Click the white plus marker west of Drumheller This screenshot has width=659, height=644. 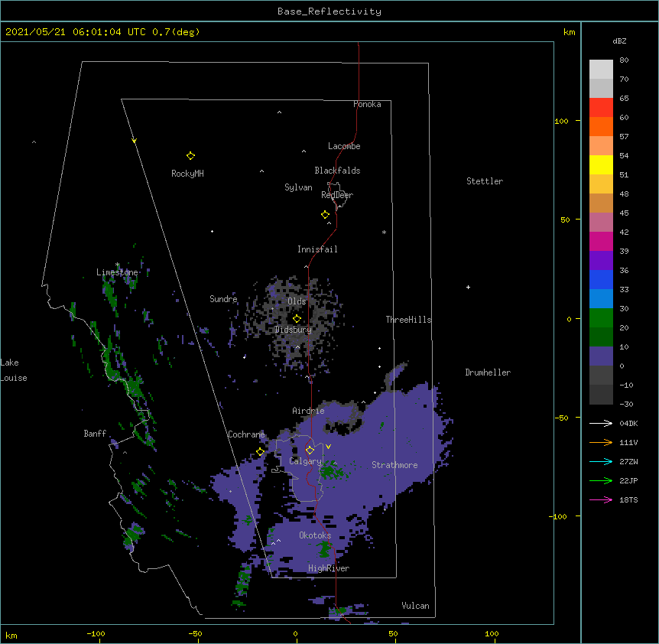pyautogui.click(x=468, y=287)
